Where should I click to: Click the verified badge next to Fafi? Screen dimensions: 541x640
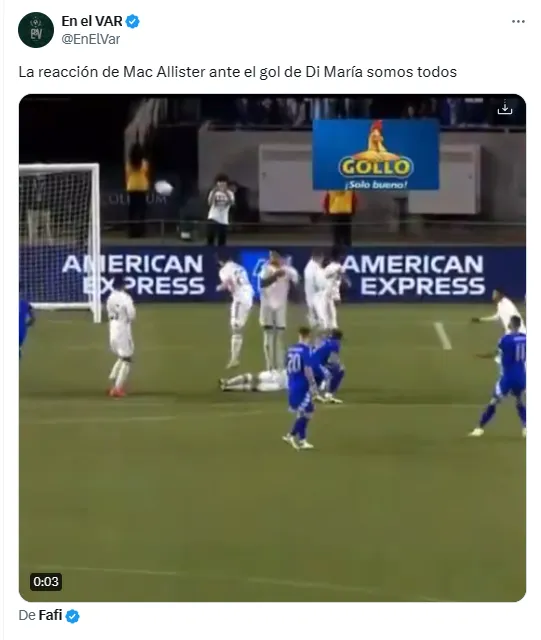73,616
